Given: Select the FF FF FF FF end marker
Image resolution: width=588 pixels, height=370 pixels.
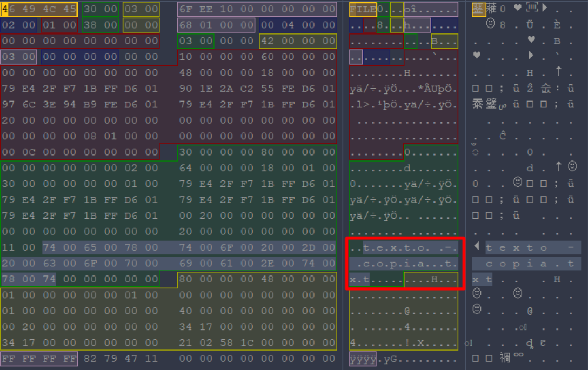Looking at the screenshot, I should [x=39, y=359].
